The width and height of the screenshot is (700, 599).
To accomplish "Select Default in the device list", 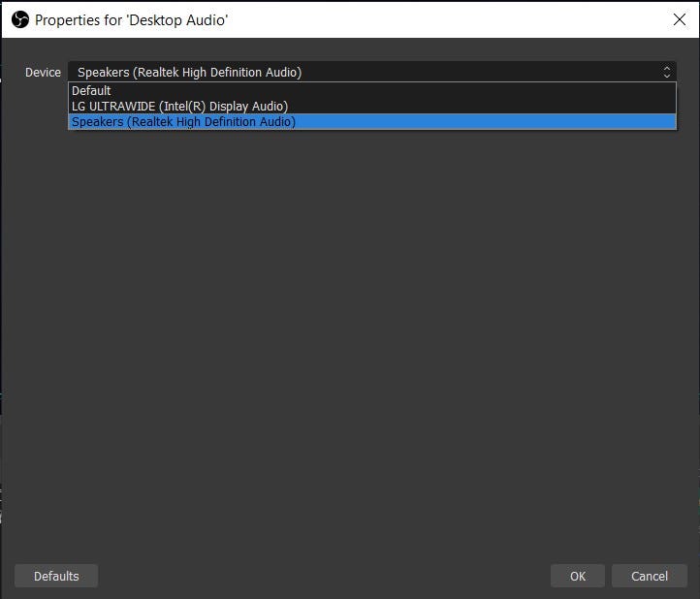I will [372, 90].
